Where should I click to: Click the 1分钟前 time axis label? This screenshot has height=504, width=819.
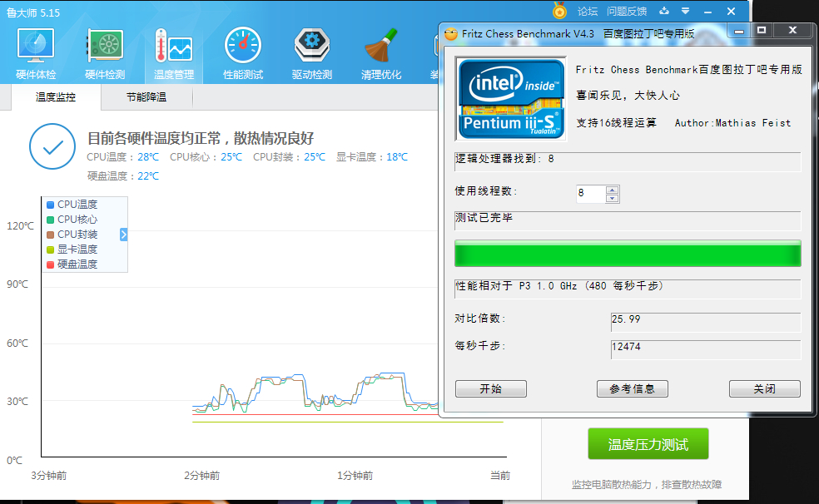[355, 475]
